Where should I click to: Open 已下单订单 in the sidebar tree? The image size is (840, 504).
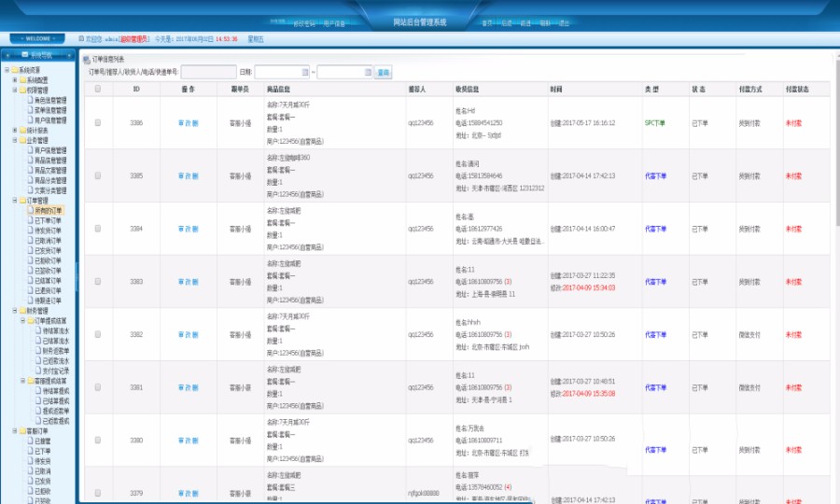(49, 220)
